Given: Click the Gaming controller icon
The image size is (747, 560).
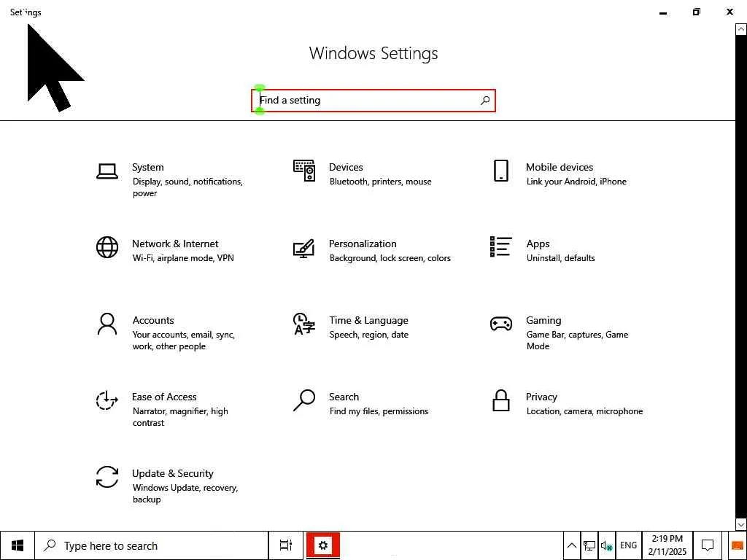Looking at the screenshot, I should coord(500,324).
